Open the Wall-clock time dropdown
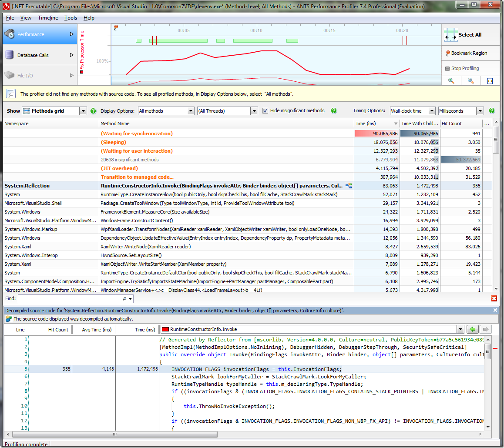This screenshot has width=504, height=448. tap(432, 111)
